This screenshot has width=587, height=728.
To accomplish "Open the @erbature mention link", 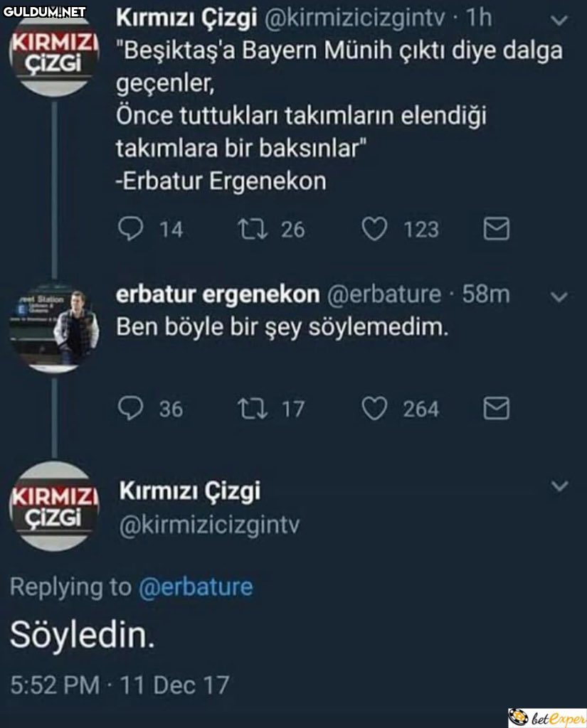I will coord(196,587).
